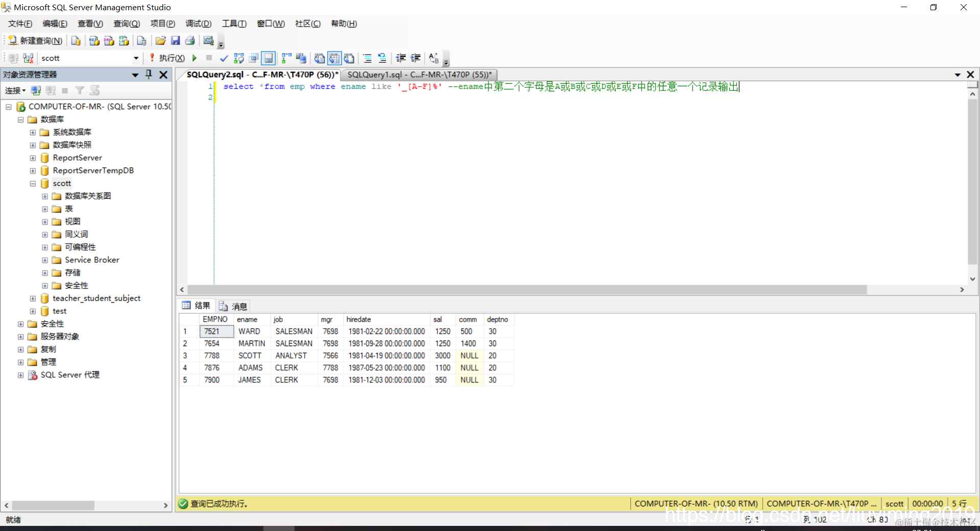Decrease indent of the selected lines
This screenshot has width=980, height=531.
coord(401,58)
